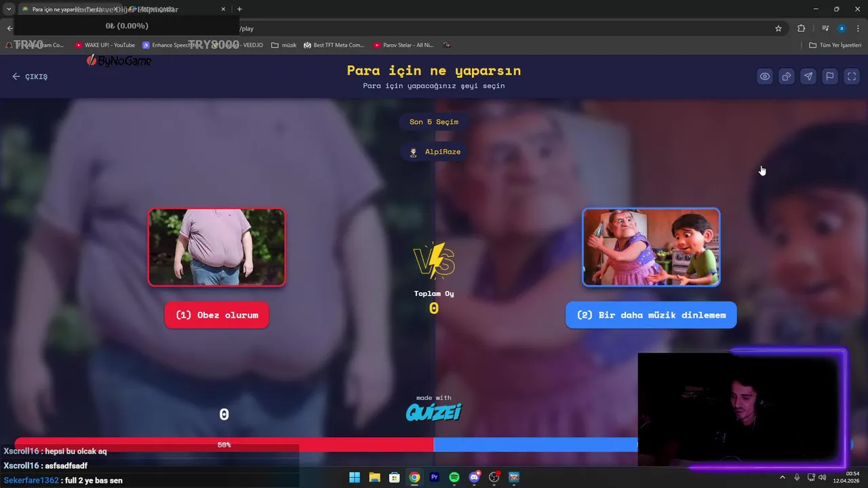The image size is (868, 488).
Task: Go back with browser back arrow
Action: click(x=9, y=28)
